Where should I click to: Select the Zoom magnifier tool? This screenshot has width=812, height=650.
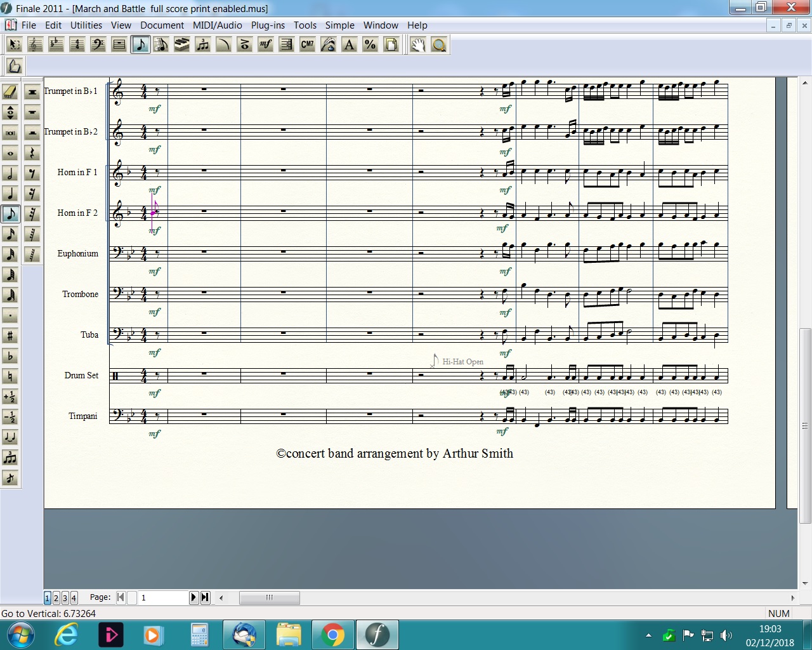(438, 44)
